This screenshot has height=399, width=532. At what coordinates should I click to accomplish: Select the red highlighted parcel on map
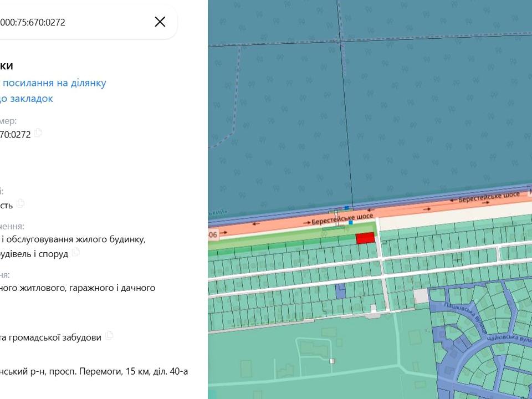pos(365,238)
